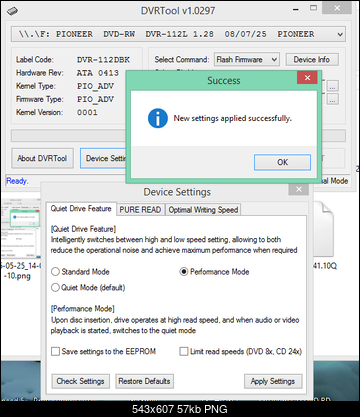The width and height of the screenshot is (360, 417).
Task: Close the Success dialog with red X
Action: point(307,78)
